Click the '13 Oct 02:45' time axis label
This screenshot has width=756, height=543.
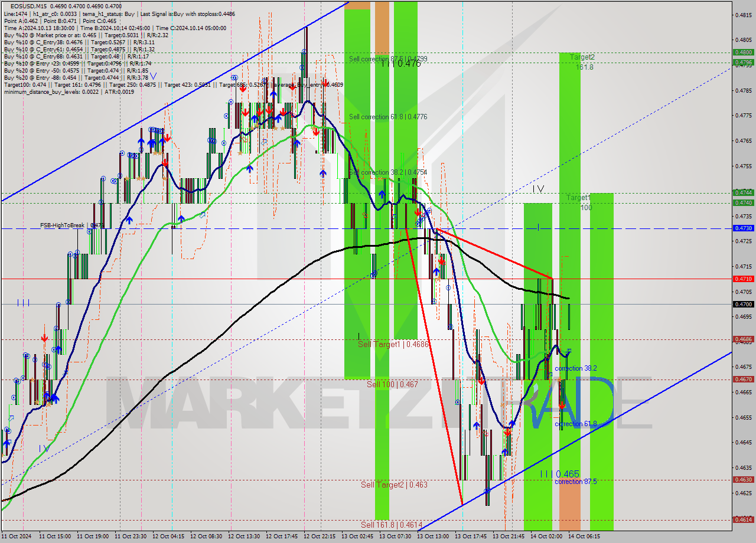(x=357, y=537)
